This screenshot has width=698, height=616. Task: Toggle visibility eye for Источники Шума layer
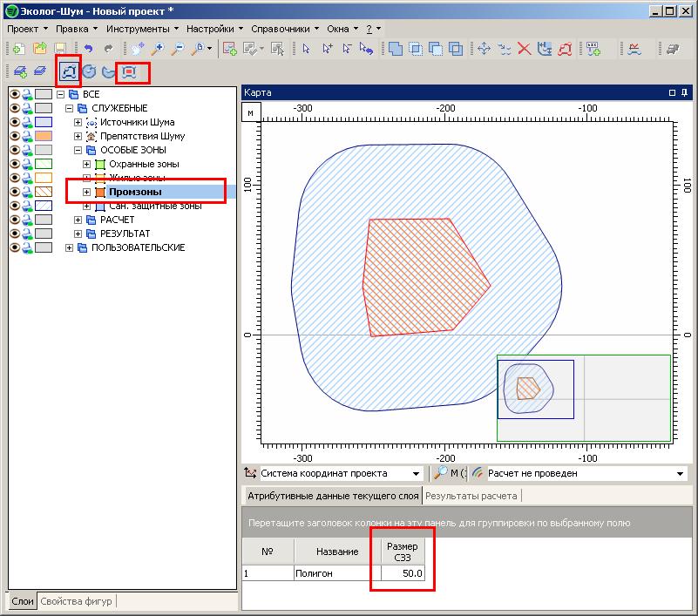pos(15,122)
